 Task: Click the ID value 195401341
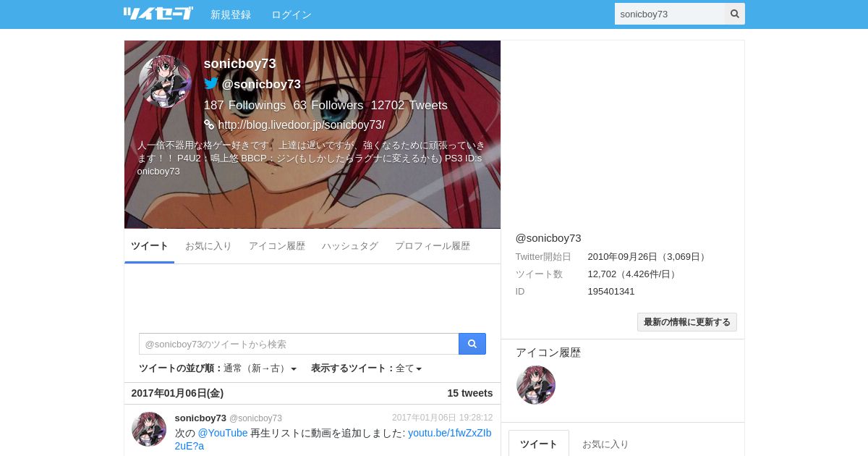coord(611,291)
